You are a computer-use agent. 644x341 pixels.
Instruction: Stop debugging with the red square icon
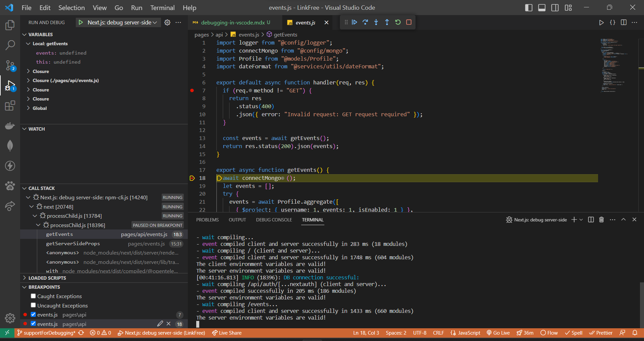coord(409,22)
